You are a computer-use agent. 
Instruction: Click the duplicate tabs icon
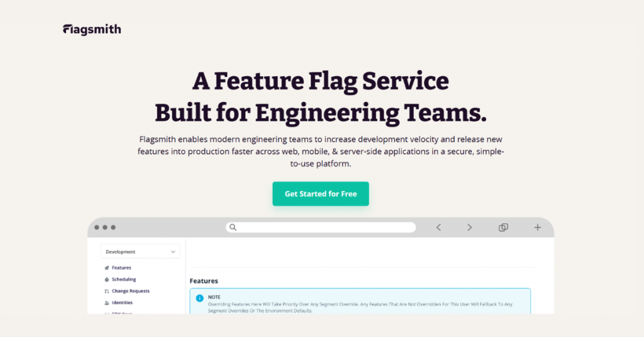click(x=503, y=228)
